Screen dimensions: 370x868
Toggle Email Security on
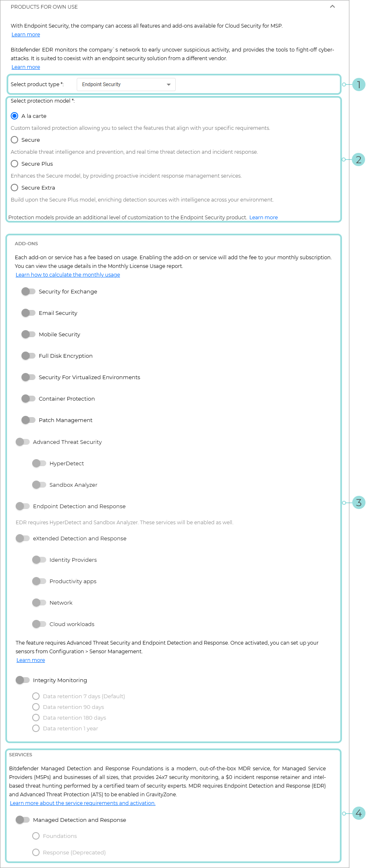coord(28,313)
